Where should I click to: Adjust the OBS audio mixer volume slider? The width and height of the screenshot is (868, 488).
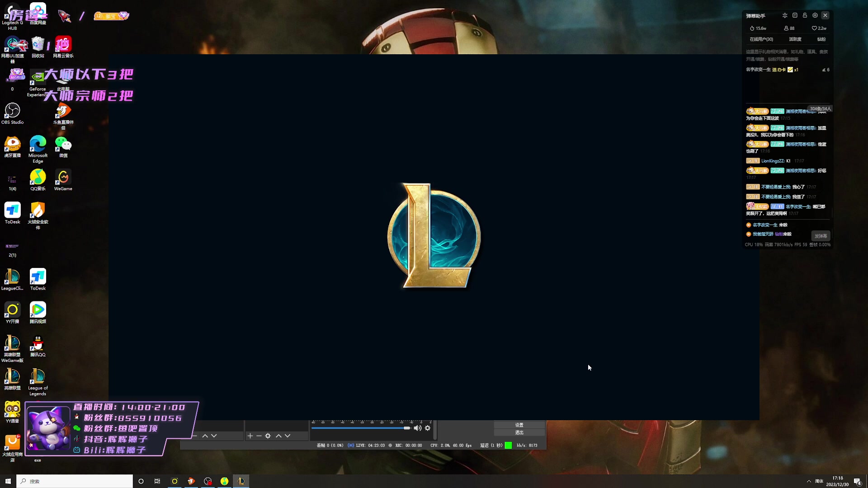pyautogui.click(x=361, y=428)
